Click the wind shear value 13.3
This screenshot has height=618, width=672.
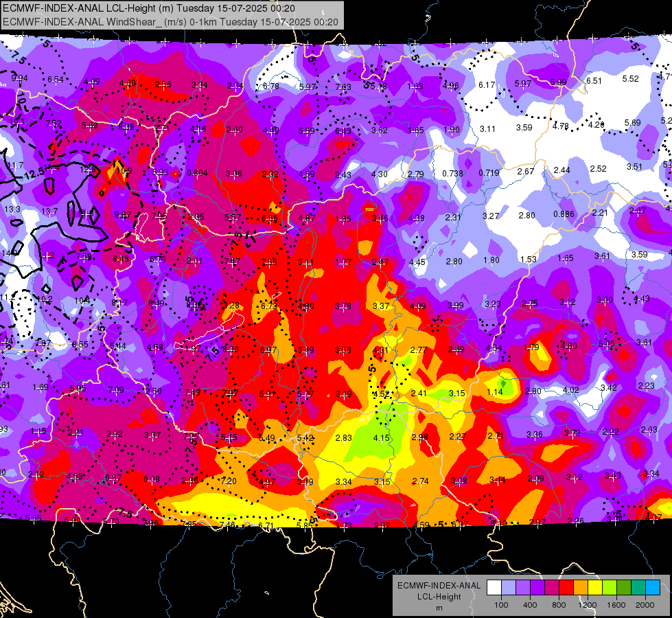[12, 209]
